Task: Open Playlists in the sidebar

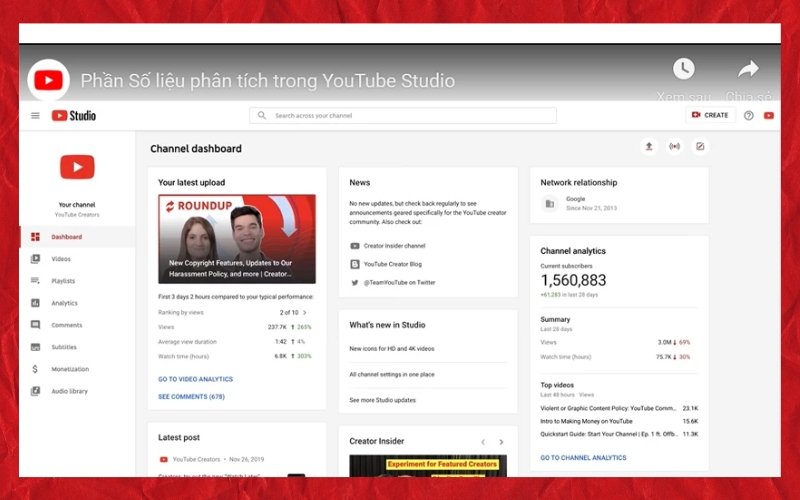Action: pyautogui.click(x=77, y=281)
